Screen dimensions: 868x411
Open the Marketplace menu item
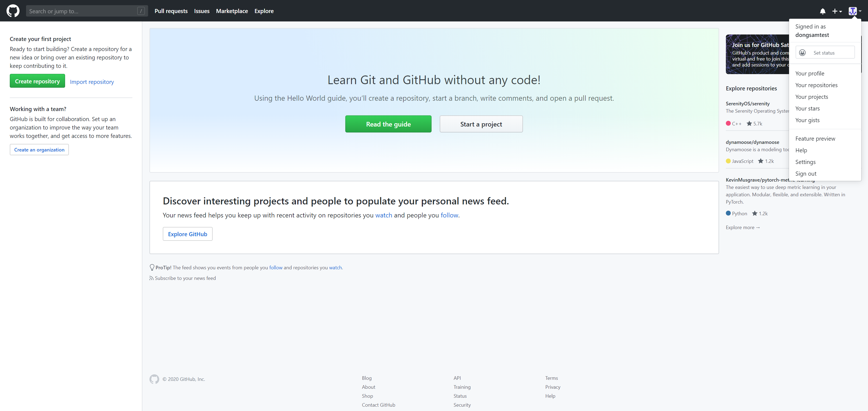232,11
